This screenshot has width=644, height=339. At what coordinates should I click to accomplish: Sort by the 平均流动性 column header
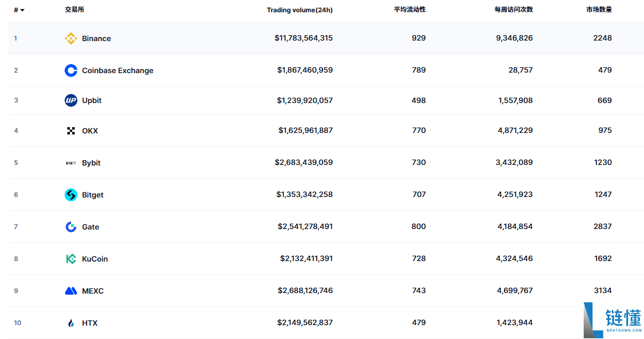click(x=410, y=10)
